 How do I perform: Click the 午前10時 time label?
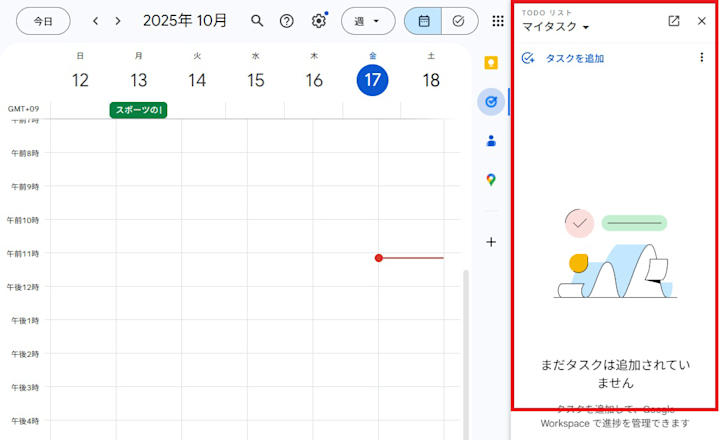[23, 220]
